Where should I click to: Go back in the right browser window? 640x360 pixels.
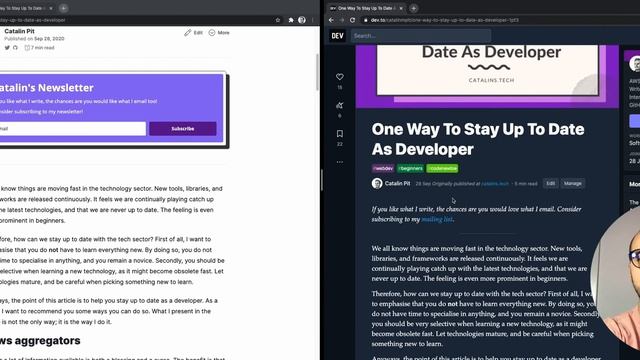[x=331, y=20]
